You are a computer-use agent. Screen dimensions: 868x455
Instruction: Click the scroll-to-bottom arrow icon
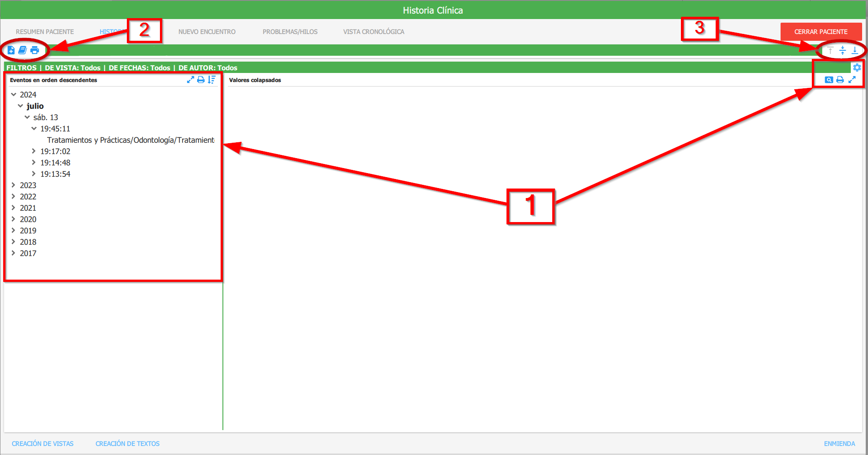pyautogui.click(x=854, y=50)
